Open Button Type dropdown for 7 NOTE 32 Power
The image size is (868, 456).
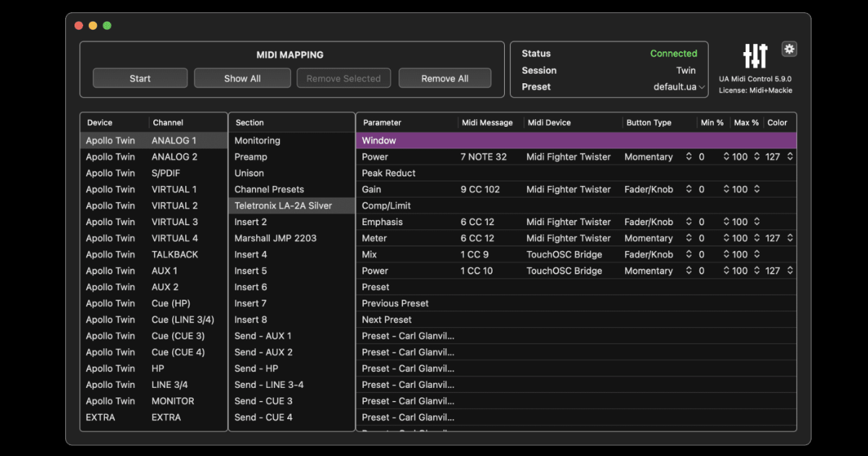point(658,157)
